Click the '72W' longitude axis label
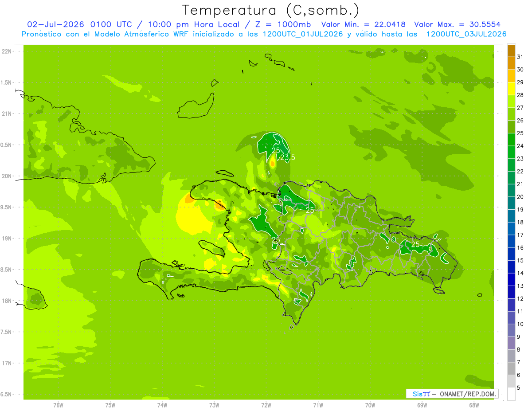Screen dimensions: 532x411 click(x=266, y=405)
